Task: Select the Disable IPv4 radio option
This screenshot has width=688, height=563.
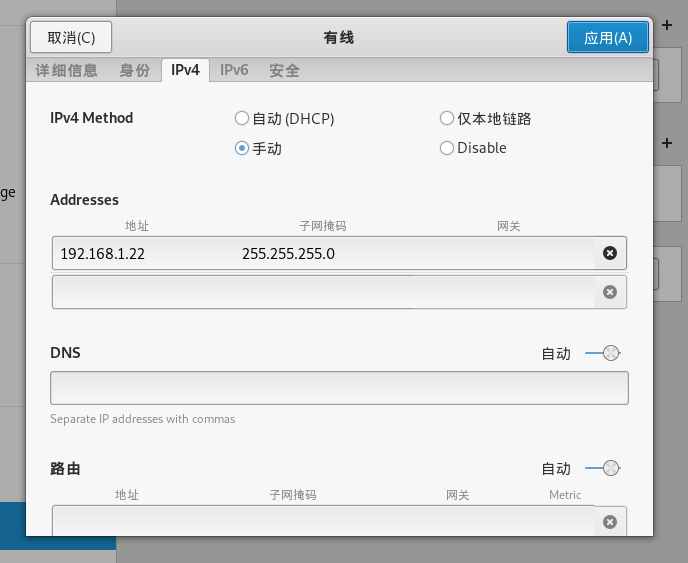Action: pos(473,148)
